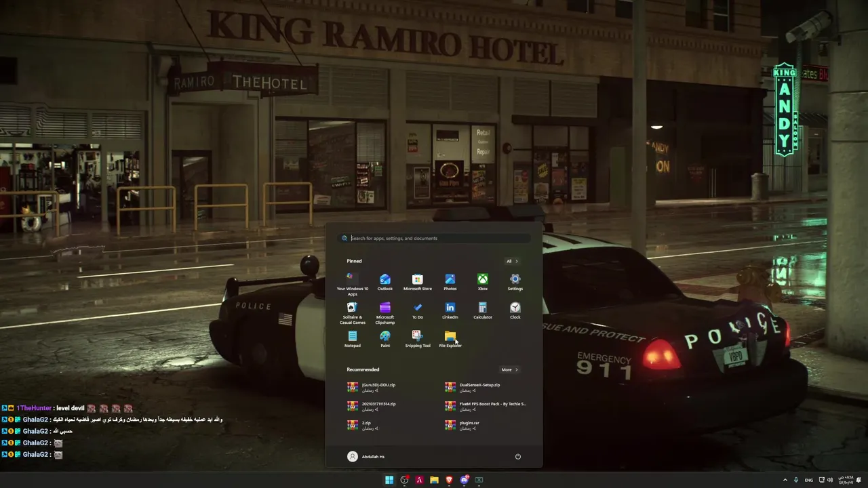Screen dimensions: 868x488
Task: Open the Brave browser taskbar icon
Action: click(x=449, y=480)
